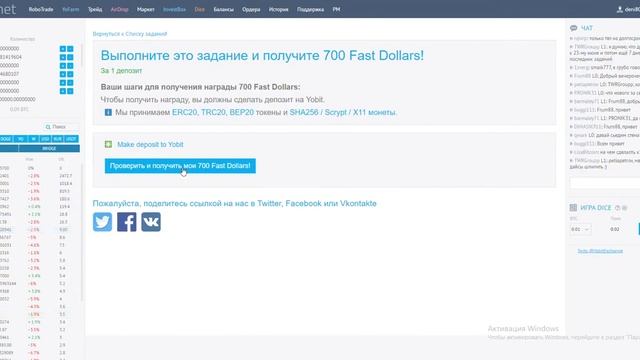Screen dimensions: 640x360
Task: Open Dice in the top navigation
Action: pyautogui.click(x=200, y=9)
